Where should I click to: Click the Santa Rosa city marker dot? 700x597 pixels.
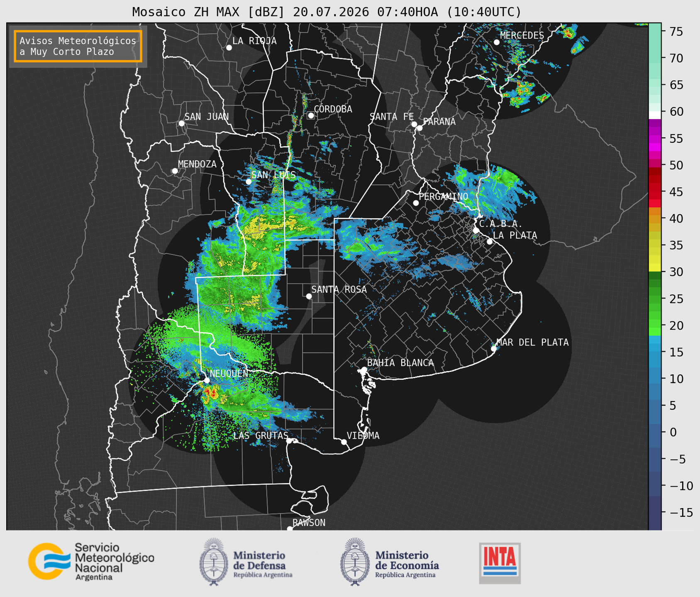[309, 296]
